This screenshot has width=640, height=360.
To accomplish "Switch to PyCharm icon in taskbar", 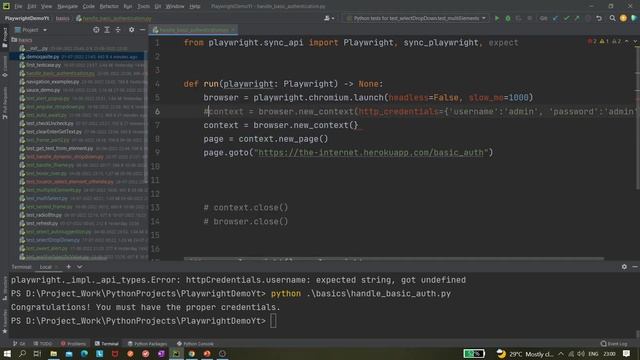I will tap(176, 353).
